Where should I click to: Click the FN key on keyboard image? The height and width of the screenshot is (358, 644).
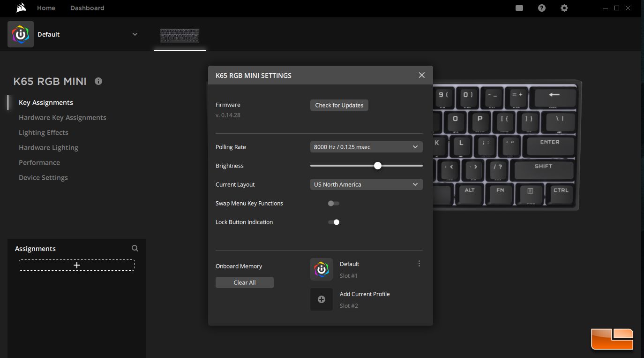click(501, 193)
